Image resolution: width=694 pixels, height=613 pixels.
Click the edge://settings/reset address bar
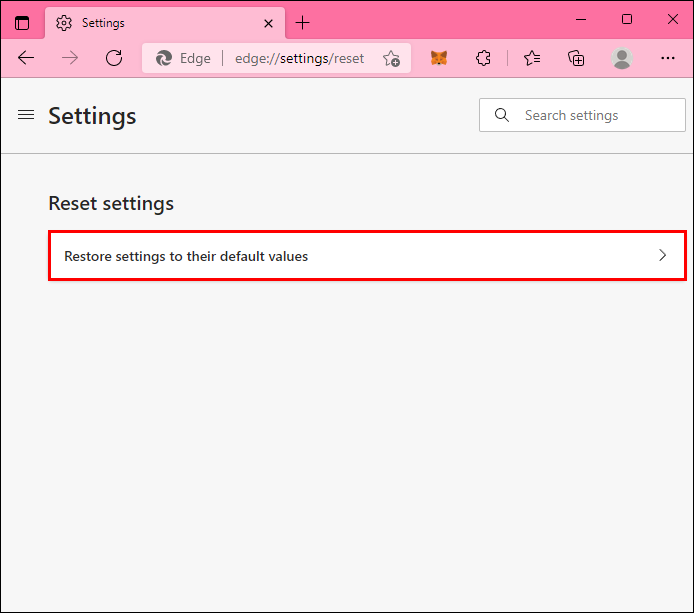299,58
